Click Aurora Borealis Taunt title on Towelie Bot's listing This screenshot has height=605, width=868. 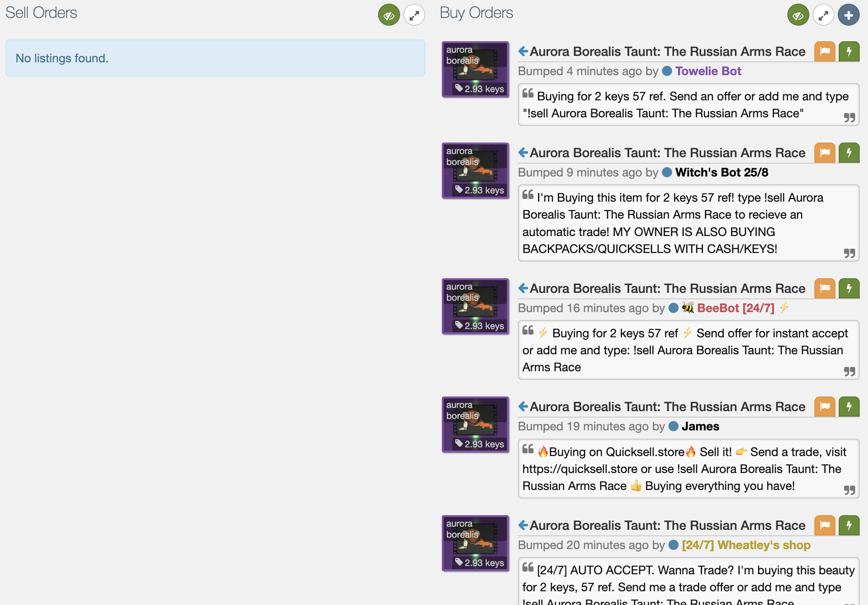click(x=667, y=51)
